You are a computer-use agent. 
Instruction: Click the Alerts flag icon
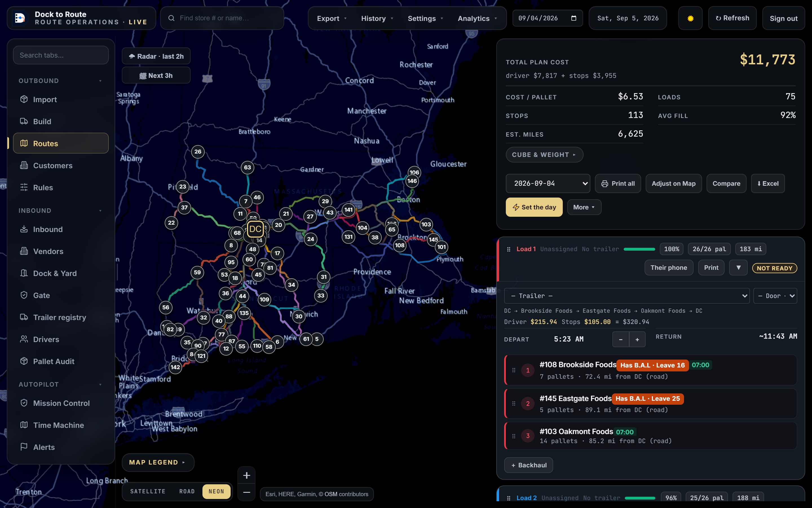(24, 447)
